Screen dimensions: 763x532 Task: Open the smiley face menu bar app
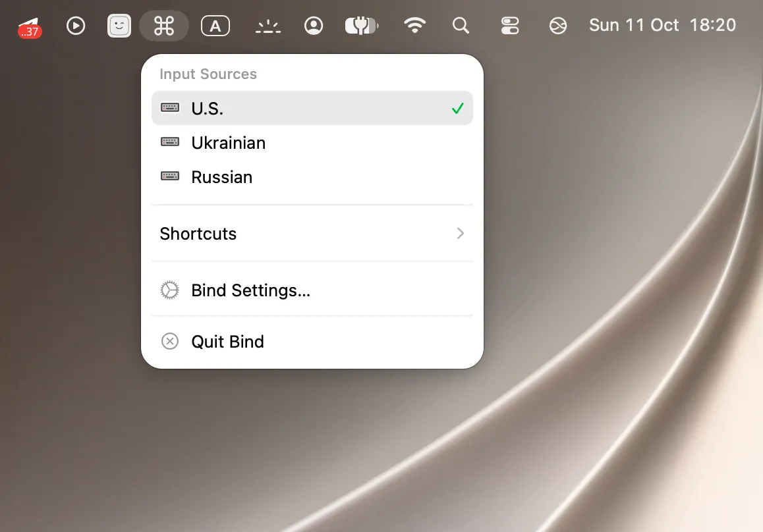119,26
